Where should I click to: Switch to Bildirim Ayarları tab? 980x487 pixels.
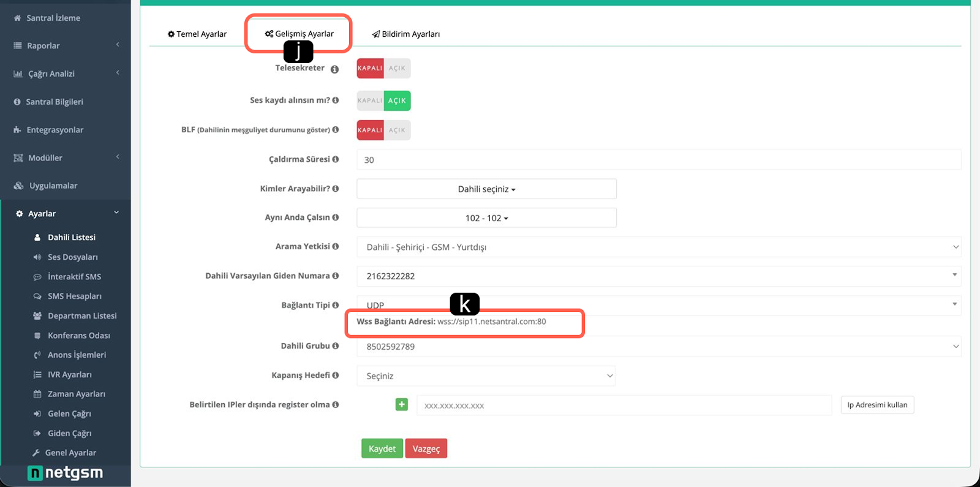[406, 34]
